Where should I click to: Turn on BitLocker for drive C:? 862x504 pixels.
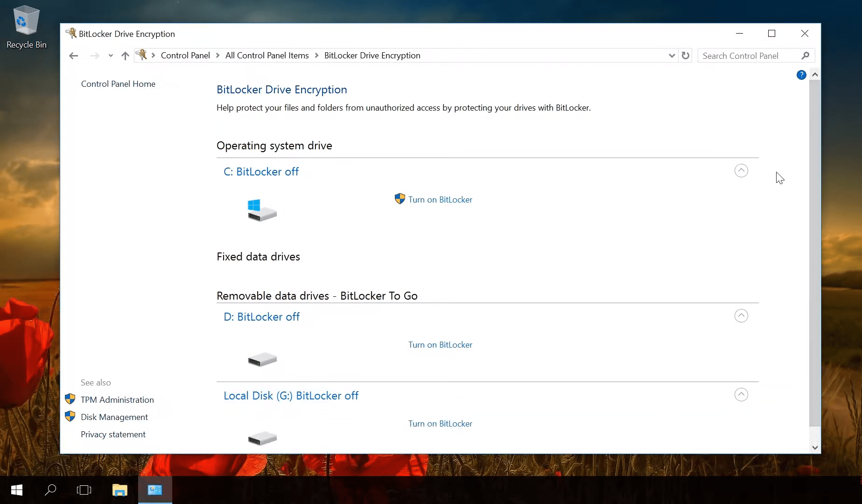pos(440,199)
